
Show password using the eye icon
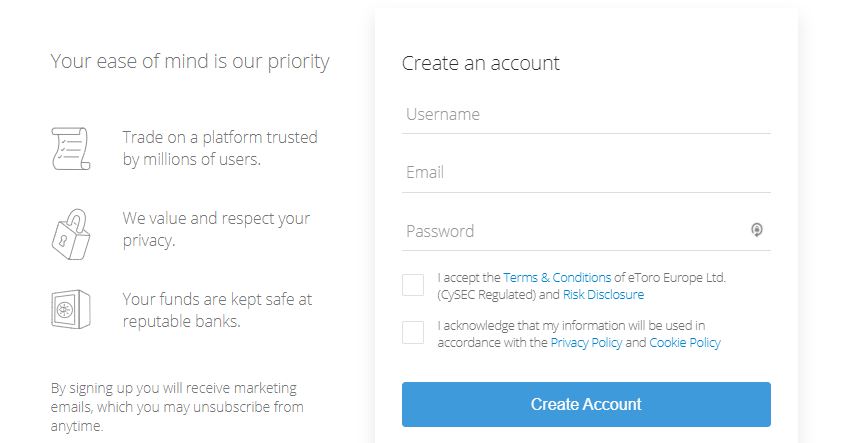pyautogui.click(x=757, y=230)
